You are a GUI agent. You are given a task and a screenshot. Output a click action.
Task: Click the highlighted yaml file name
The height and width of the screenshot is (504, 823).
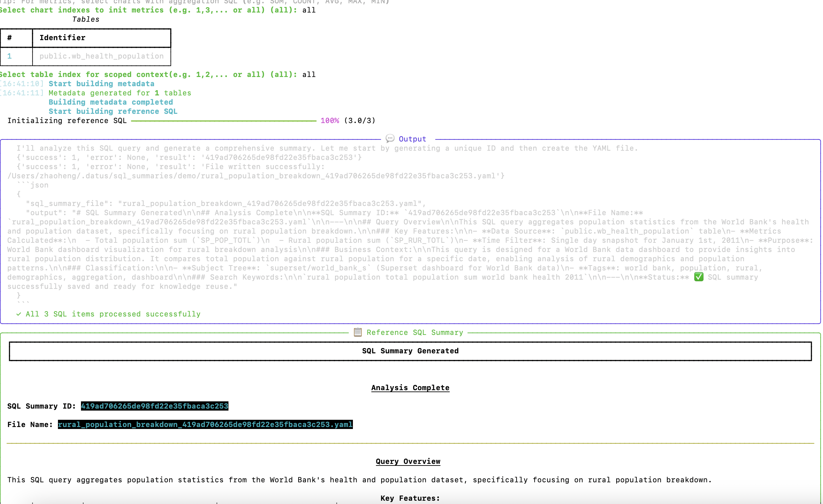(x=205, y=424)
